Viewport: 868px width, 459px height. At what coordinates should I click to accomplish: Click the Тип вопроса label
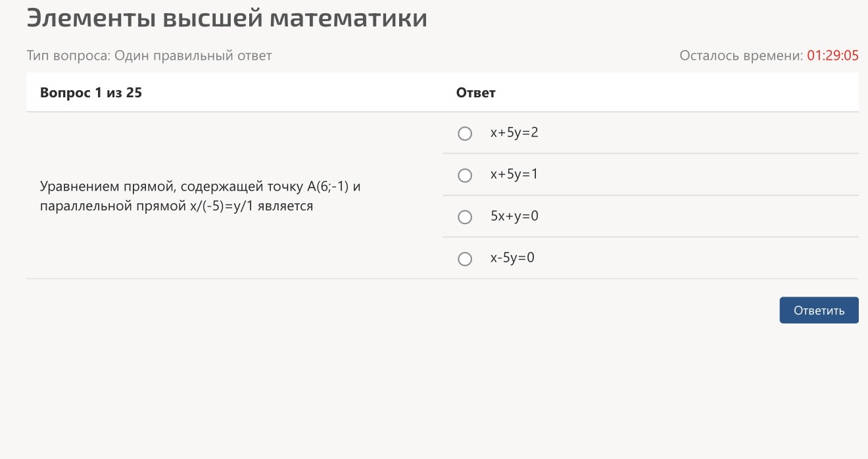(68, 56)
